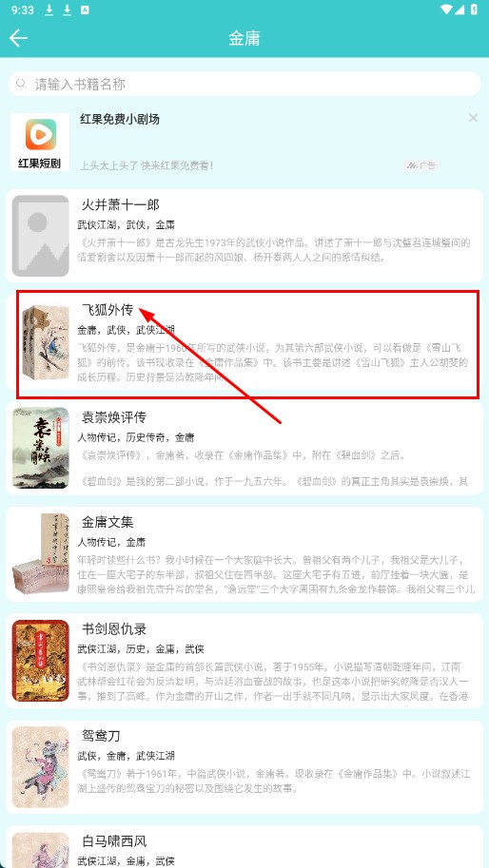489x868 pixels.
Task: Close the 红果免费小剧场 ad
Action: click(x=473, y=117)
